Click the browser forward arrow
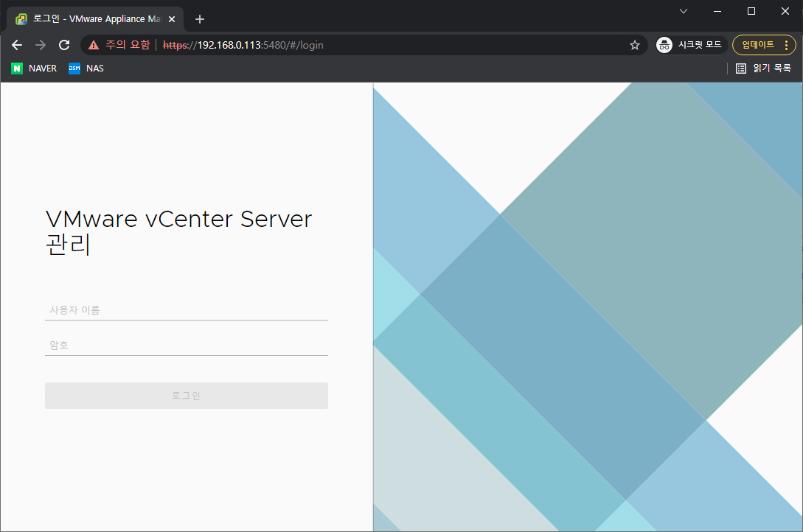 coord(41,45)
